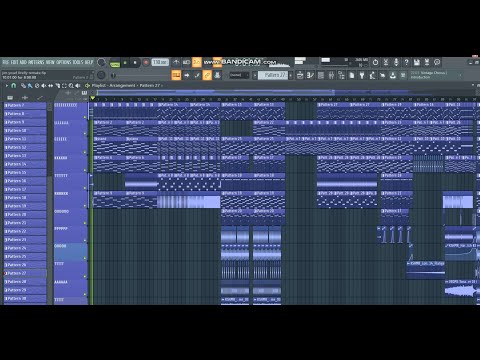This screenshot has width=480, height=360.
Task: Select previous pattern with left arrow
Action: [x=255, y=76]
